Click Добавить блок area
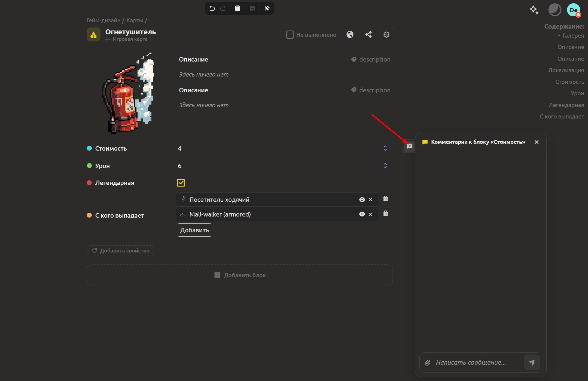 240,275
